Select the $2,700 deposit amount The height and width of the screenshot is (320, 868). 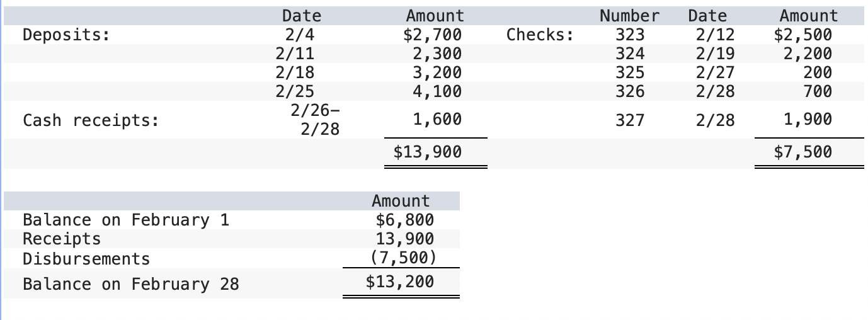point(432,35)
